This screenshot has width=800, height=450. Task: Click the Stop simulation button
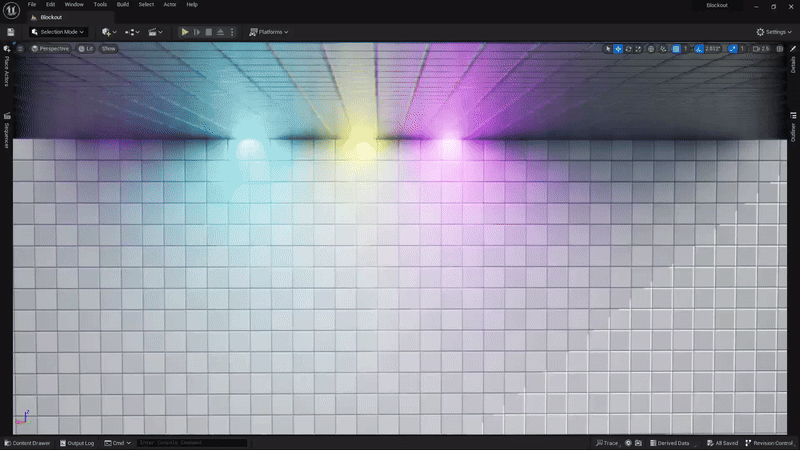[x=210, y=32]
